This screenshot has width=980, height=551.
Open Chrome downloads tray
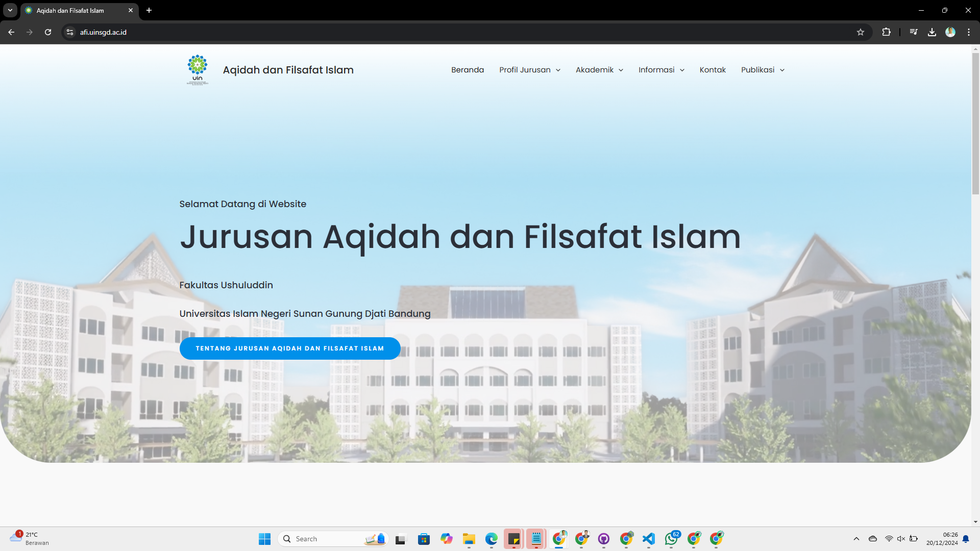point(932,32)
